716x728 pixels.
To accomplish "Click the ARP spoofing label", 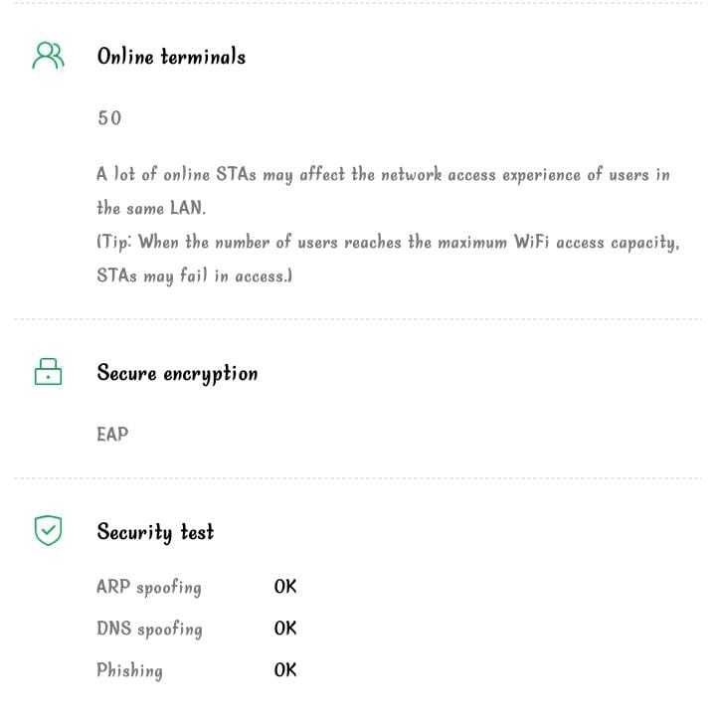I will click(149, 587).
